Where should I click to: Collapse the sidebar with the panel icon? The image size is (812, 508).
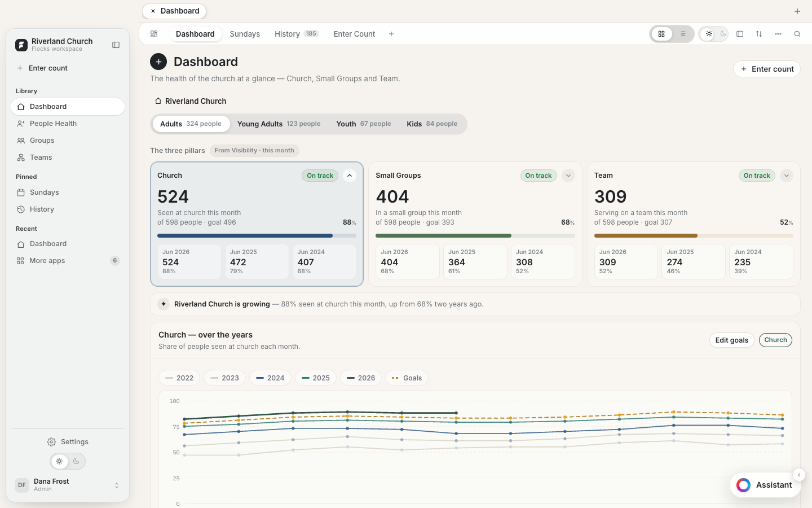[116, 45]
